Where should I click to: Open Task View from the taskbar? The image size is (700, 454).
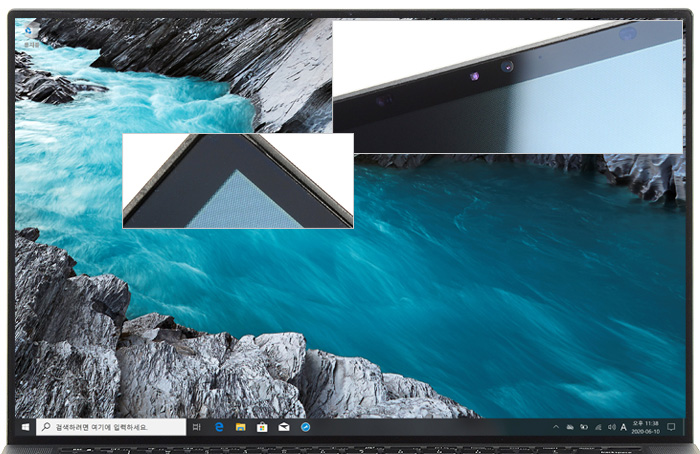[196, 427]
